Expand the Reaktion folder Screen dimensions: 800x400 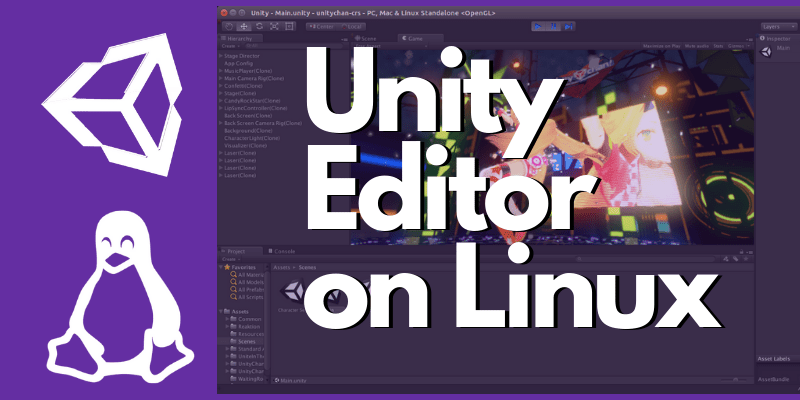228,327
